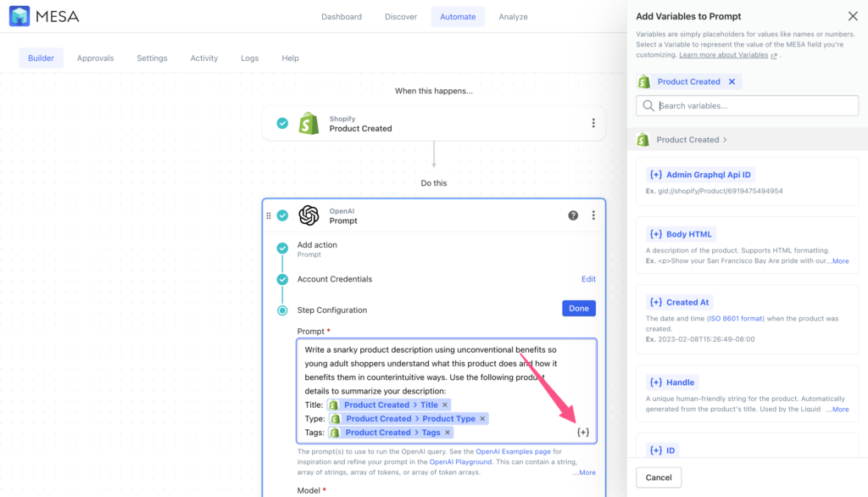Open the Activity tab
The image size is (868, 497).
[x=203, y=58]
